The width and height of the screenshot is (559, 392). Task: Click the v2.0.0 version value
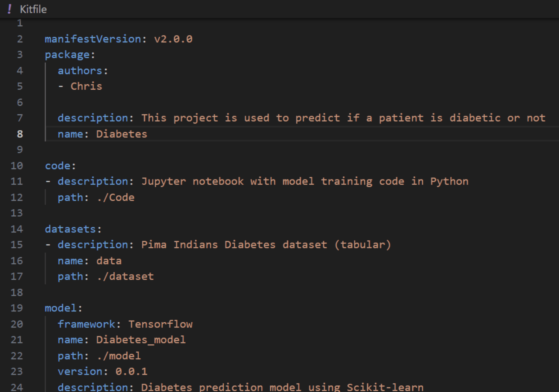pyautogui.click(x=173, y=39)
